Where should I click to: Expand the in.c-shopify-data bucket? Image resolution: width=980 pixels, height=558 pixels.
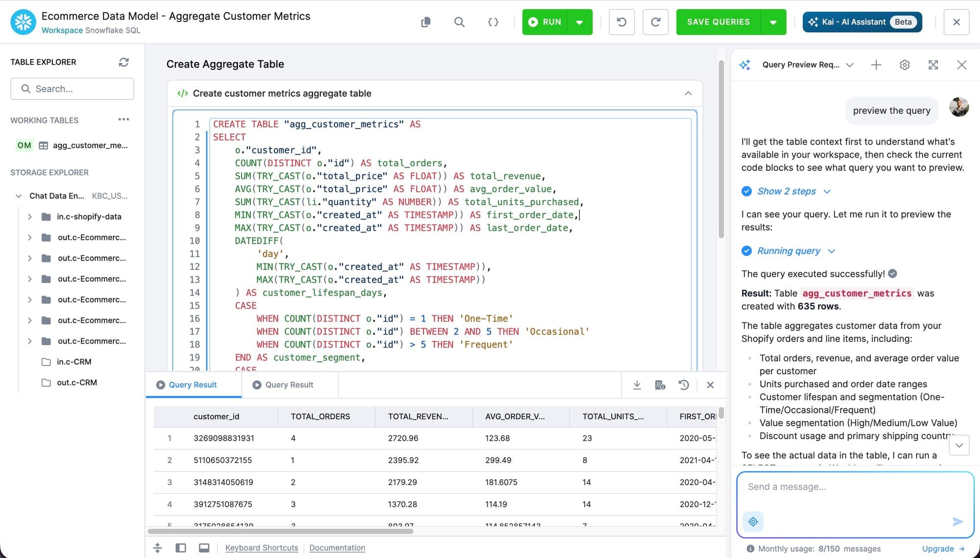coord(30,217)
